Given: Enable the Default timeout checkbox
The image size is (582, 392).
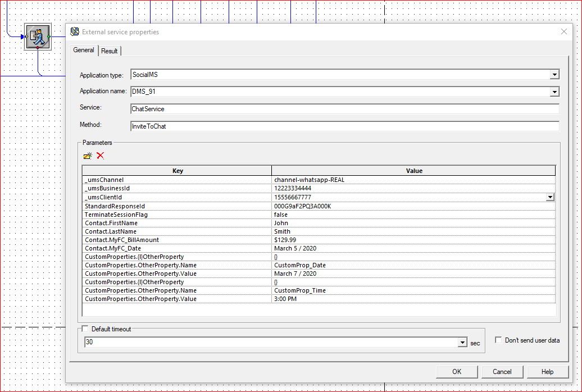Looking at the screenshot, I should point(85,329).
